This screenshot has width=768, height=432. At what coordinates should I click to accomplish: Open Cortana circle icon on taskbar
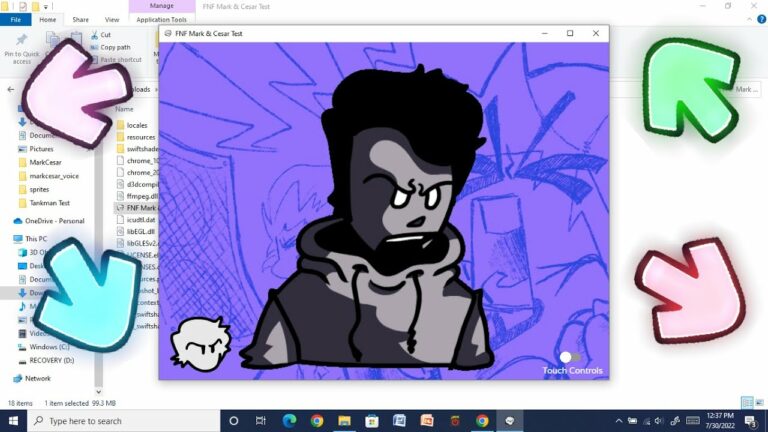234,421
